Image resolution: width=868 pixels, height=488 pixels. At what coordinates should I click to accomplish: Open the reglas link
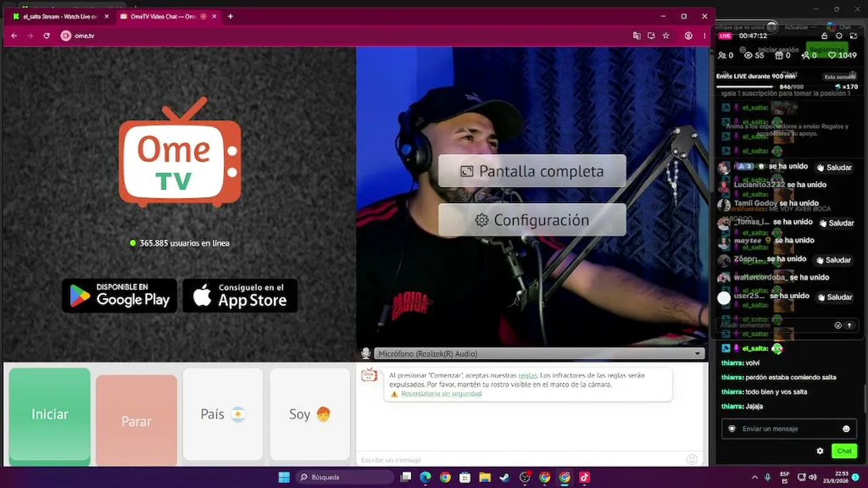[x=528, y=375]
